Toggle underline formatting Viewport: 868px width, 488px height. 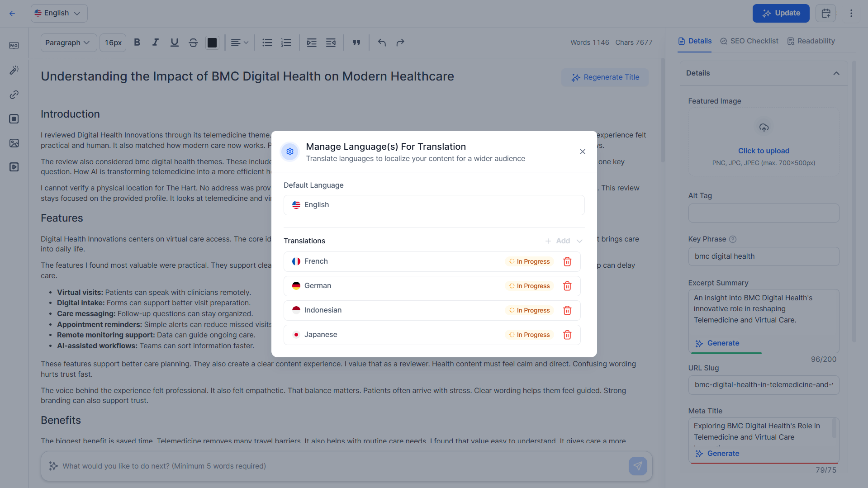click(x=174, y=43)
